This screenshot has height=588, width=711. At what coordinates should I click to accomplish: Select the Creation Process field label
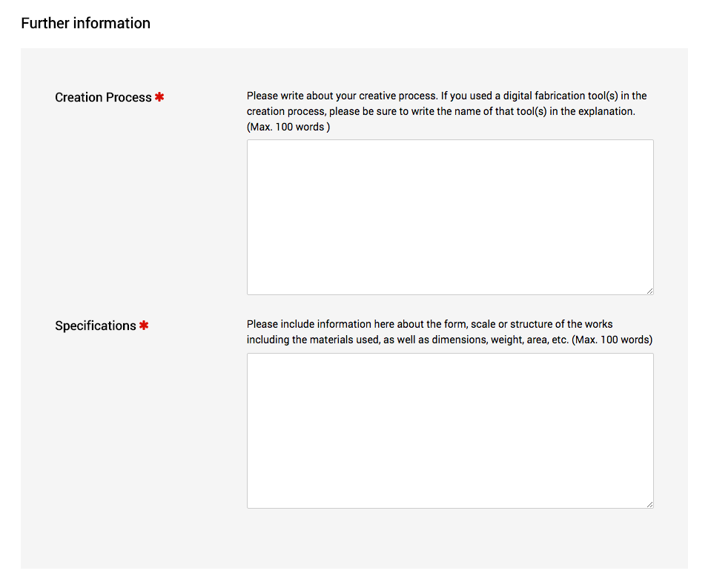pyautogui.click(x=103, y=97)
